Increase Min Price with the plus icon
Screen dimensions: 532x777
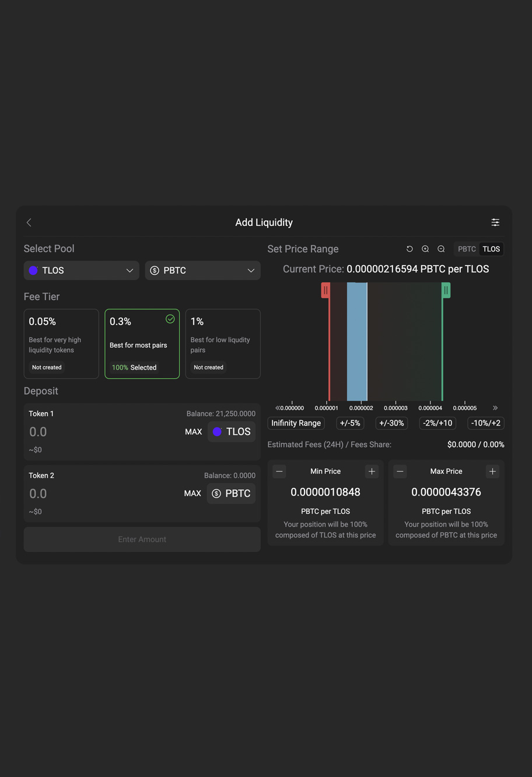pyautogui.click(x=372, y=471)
